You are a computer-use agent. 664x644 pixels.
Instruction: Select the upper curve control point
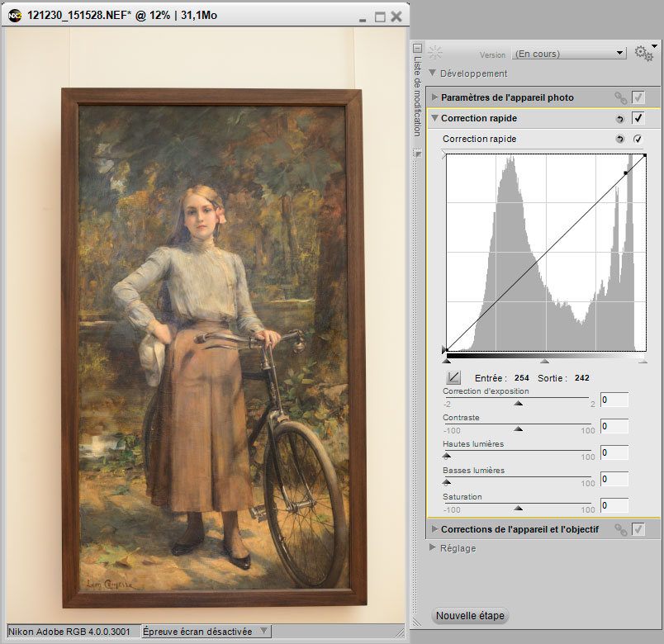pos(626,173)
